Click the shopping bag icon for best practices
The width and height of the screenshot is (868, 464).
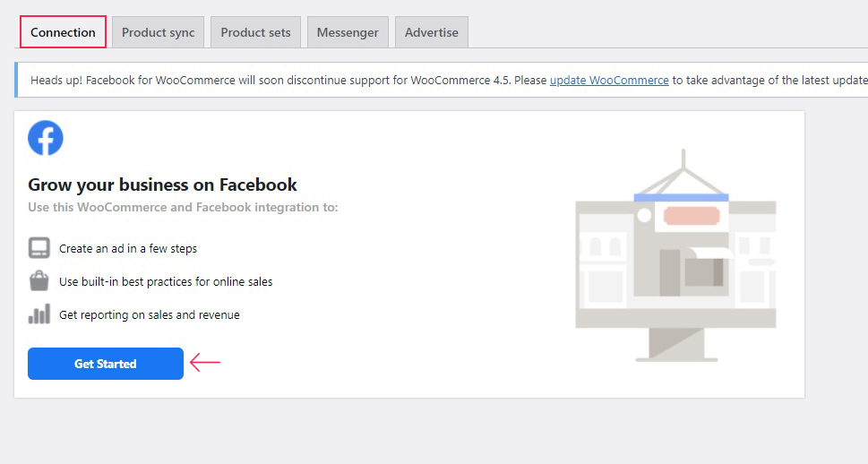39,280
